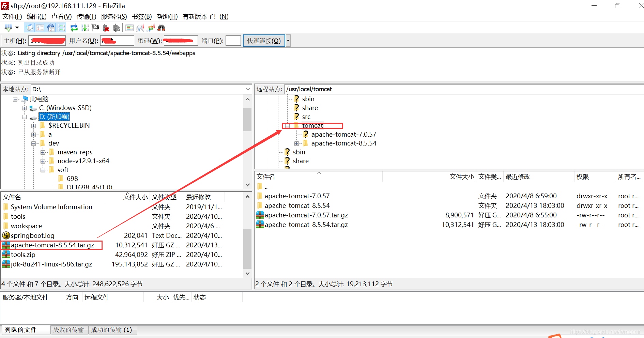The height and width of the screenshot is (338, 644).
Task: Refresh the file and folder lists
Action: point(74,28)
